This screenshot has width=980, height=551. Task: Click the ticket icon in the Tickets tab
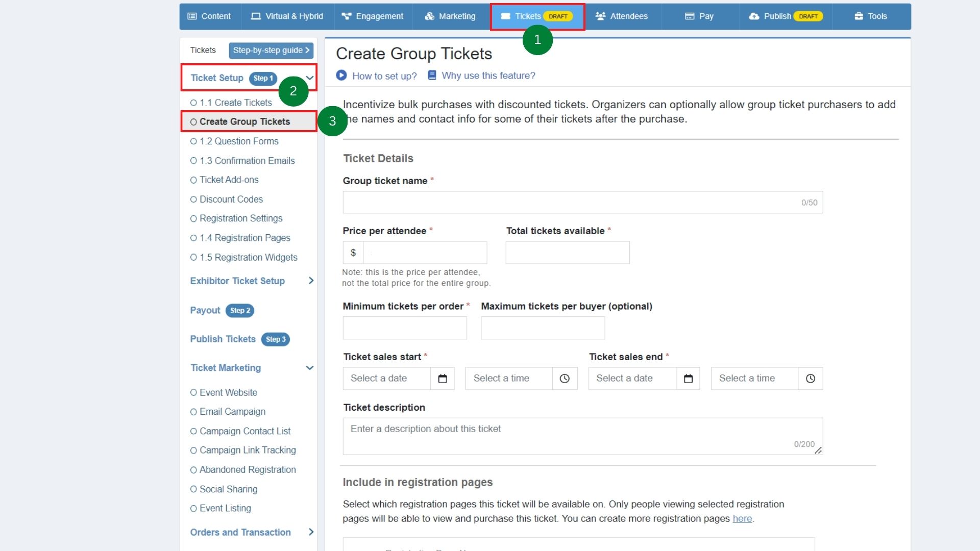pyautogui.click(x=507, y=16)
